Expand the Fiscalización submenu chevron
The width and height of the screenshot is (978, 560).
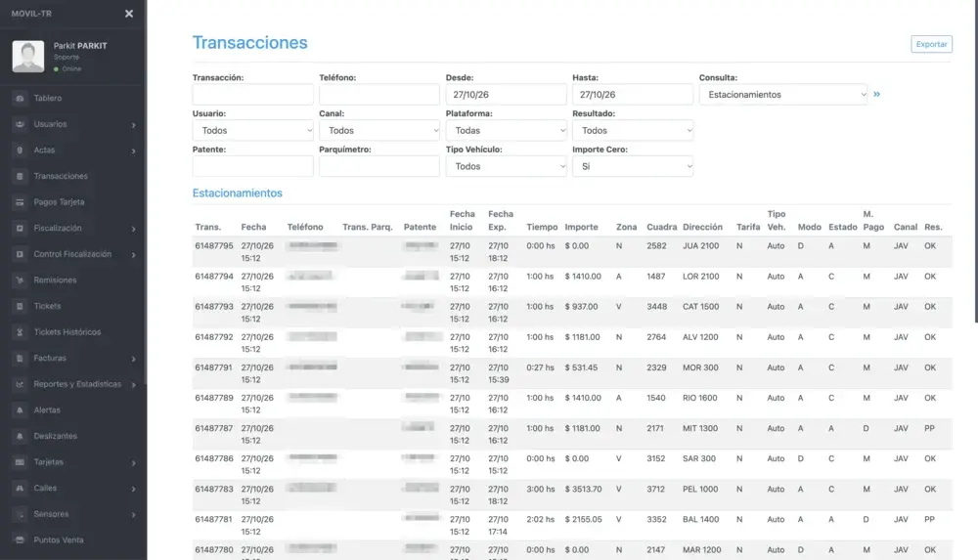[133, 229]
